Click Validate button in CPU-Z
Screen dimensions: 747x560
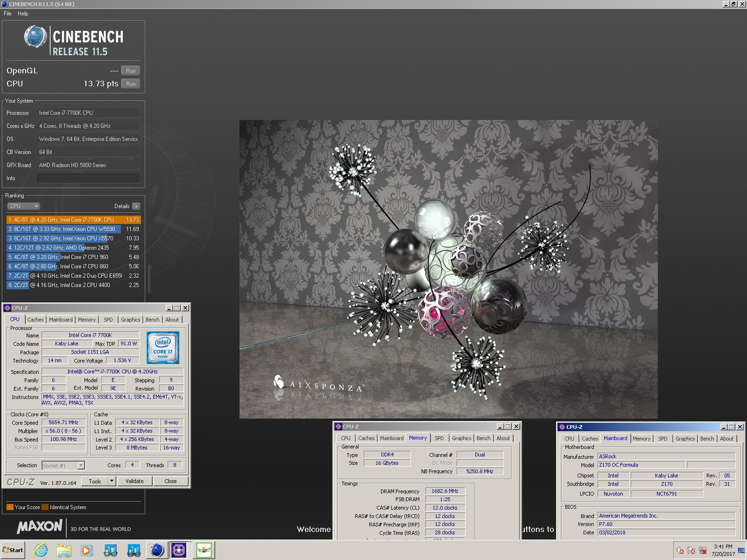tap(134, 481)
